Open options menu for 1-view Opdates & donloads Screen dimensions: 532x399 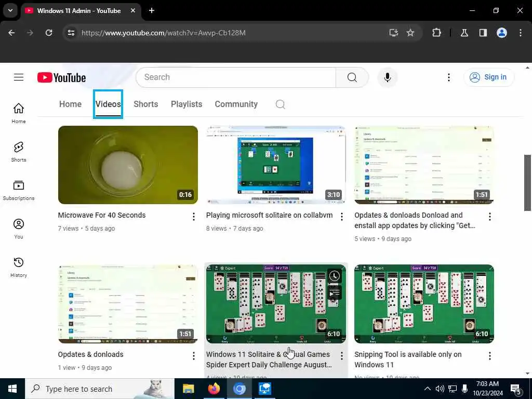tap(194, 355)
